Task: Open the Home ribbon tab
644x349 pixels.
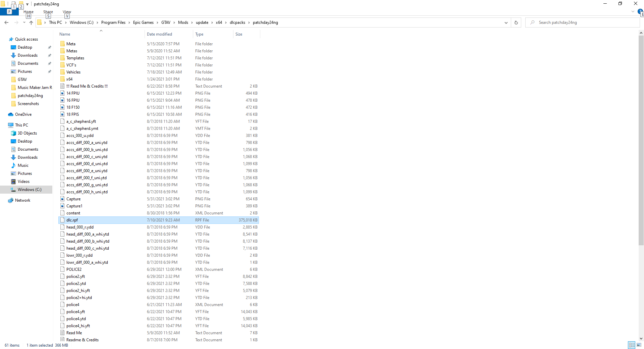Action: click(29, 12)
